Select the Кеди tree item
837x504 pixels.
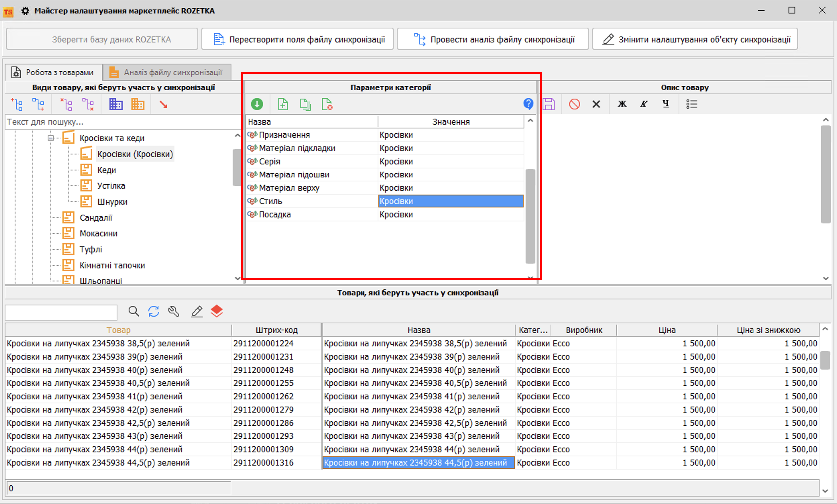pos(107,170)
